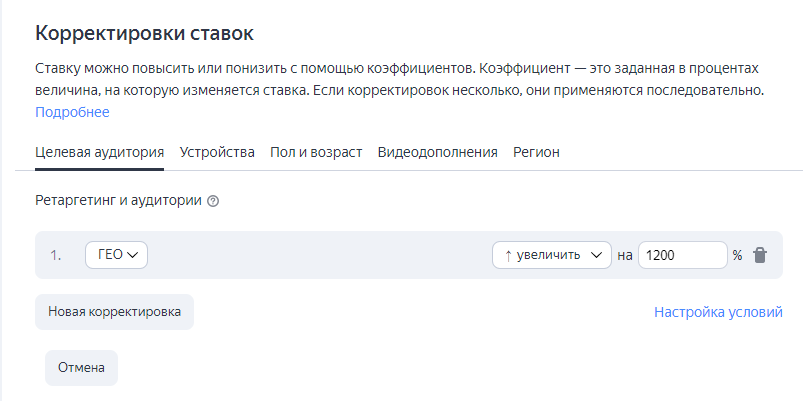Screen dimensions: 807x401
Task: Click the Ретаргетинг и аудитории label
Action: click(118, 201)
